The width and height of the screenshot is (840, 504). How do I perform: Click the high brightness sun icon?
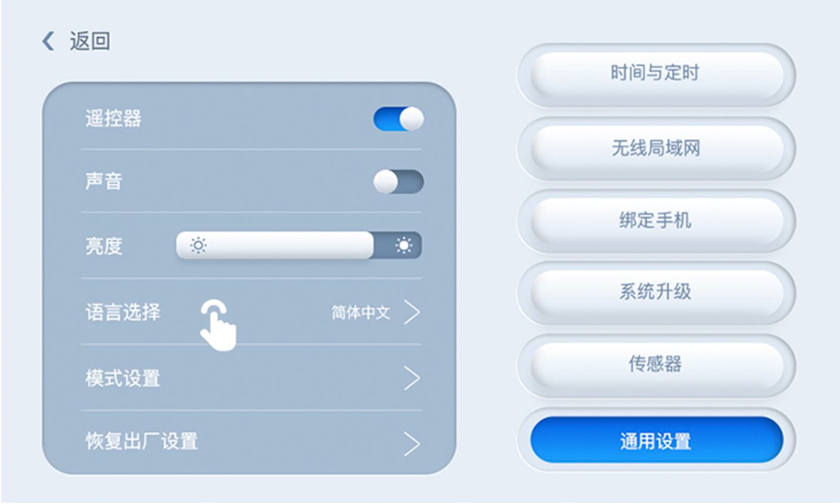(x=404, y=245)
